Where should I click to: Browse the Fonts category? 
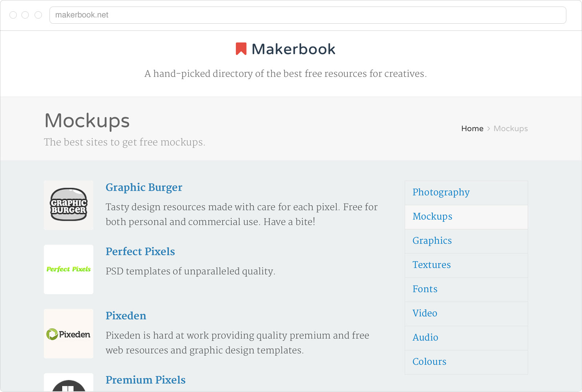pyautogui.click(x=425, y=289)
